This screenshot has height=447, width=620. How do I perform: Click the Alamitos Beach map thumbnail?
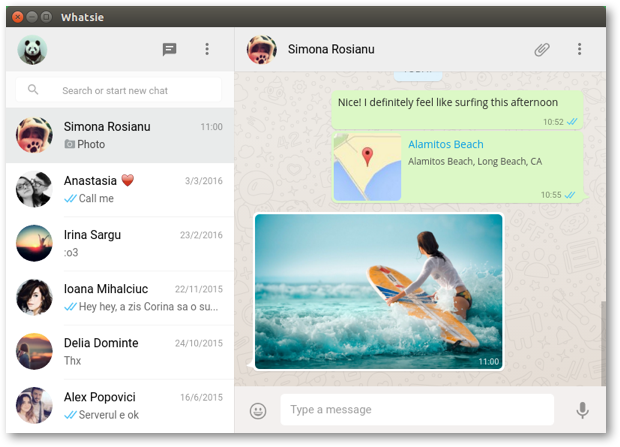367,167
